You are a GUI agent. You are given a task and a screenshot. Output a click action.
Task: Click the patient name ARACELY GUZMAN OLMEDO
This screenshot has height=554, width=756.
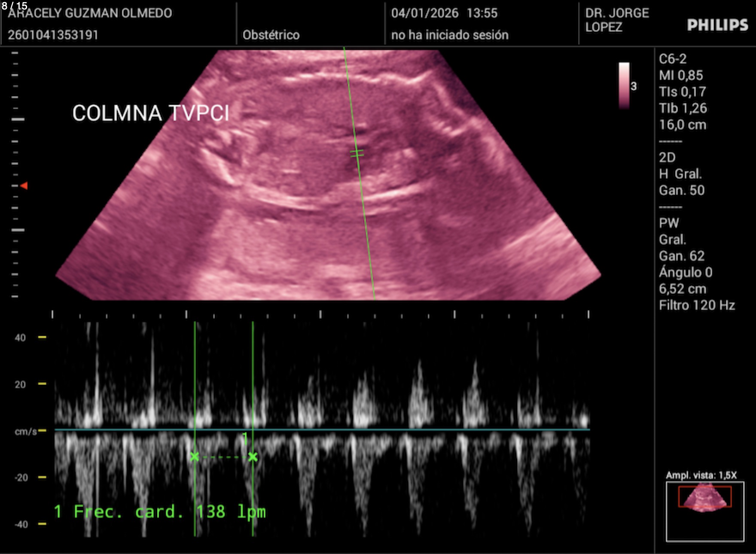pos(90,13)
